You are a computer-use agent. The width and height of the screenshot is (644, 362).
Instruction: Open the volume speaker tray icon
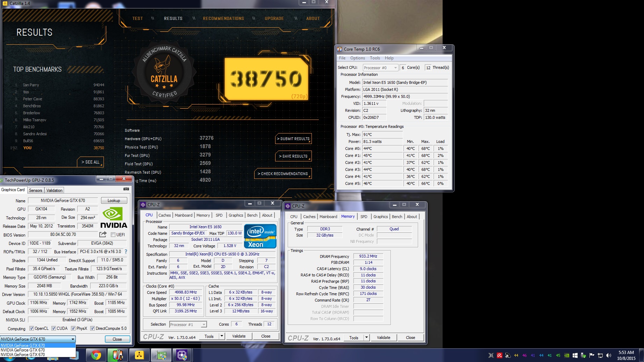click(x=608, y=355)
